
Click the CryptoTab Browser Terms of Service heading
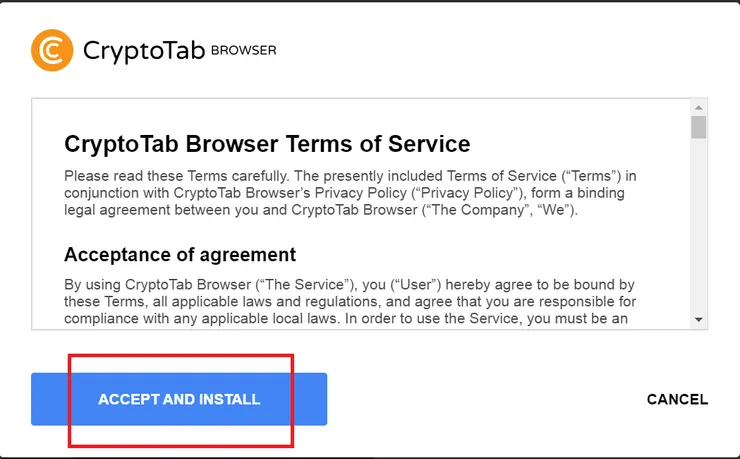(267, 144)
